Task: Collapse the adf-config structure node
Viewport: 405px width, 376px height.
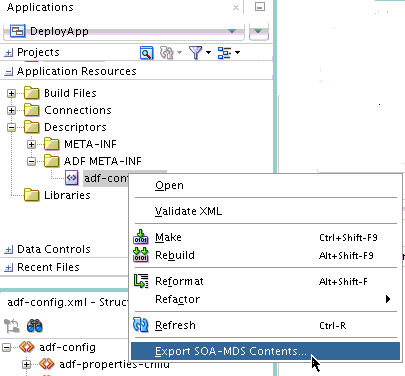Action: (6, 348)
